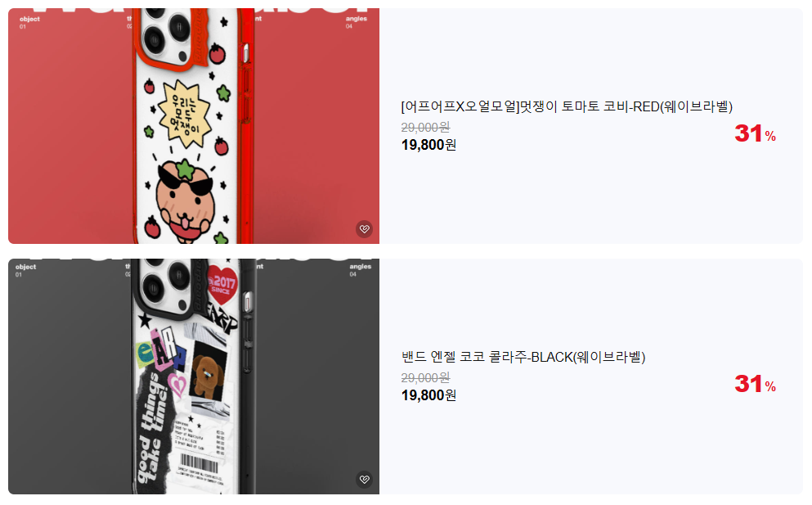Click the angles 04 label on the black image
Viewport: 812px width, 505px height.
point(361,269)
